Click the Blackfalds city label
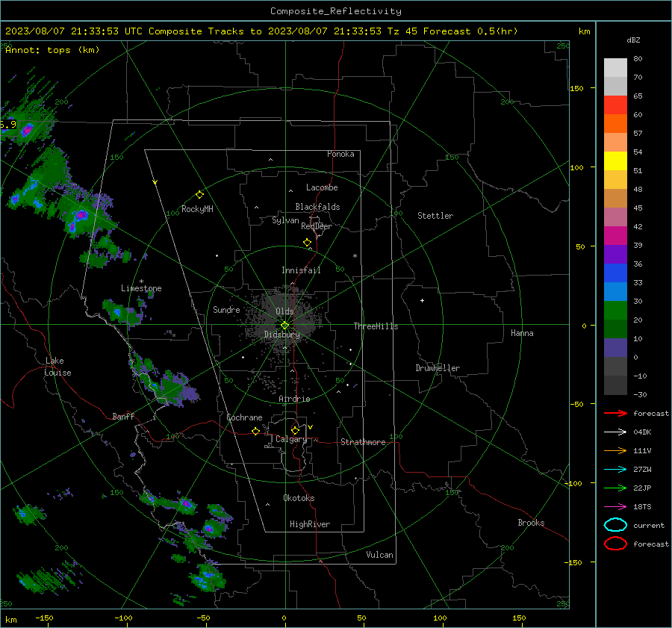 317,207
